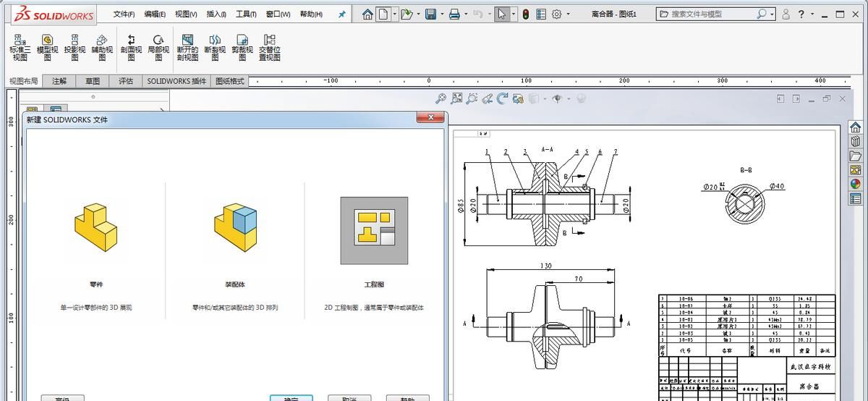Click the 取消 (Cancel) button in the dialog

pyautogui.click(x=349, y=398)
